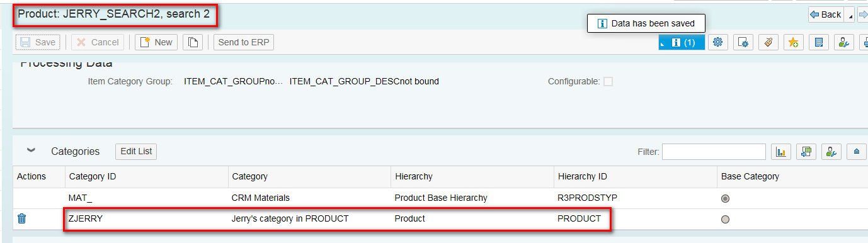The height and width of the screenshot is (243, 868).
Task: Collapse the Categories section chevron
Action: pos(31,151)
